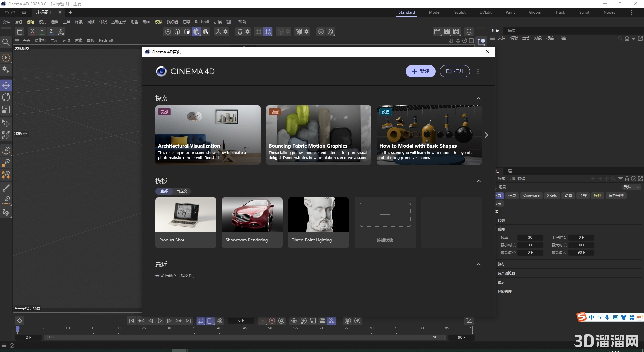Collapse the 模板 section

click(479, 181)
